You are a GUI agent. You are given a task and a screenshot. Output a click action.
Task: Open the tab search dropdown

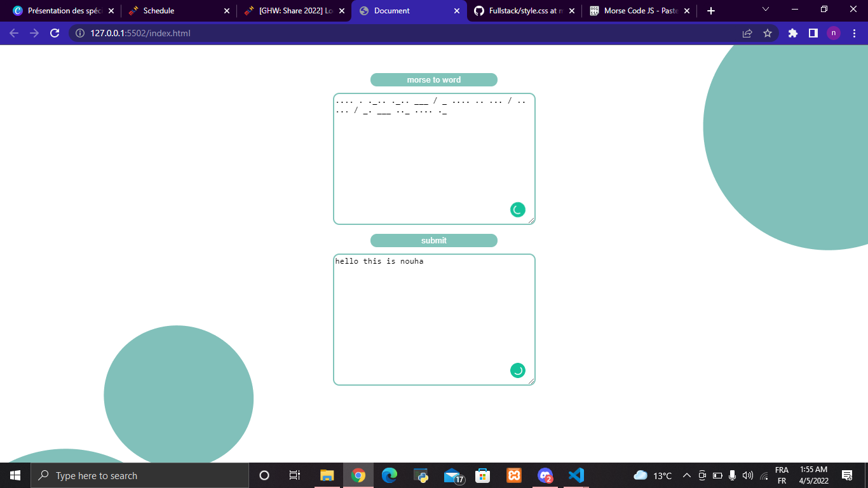point(764,10)
